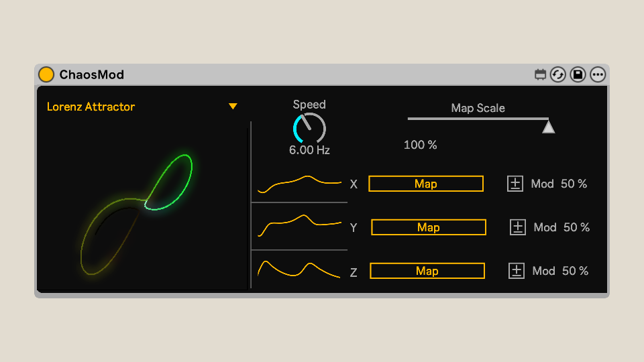Click the show/hide preset icon in title bar
644x362 pixels.
(x=540, y=75)
